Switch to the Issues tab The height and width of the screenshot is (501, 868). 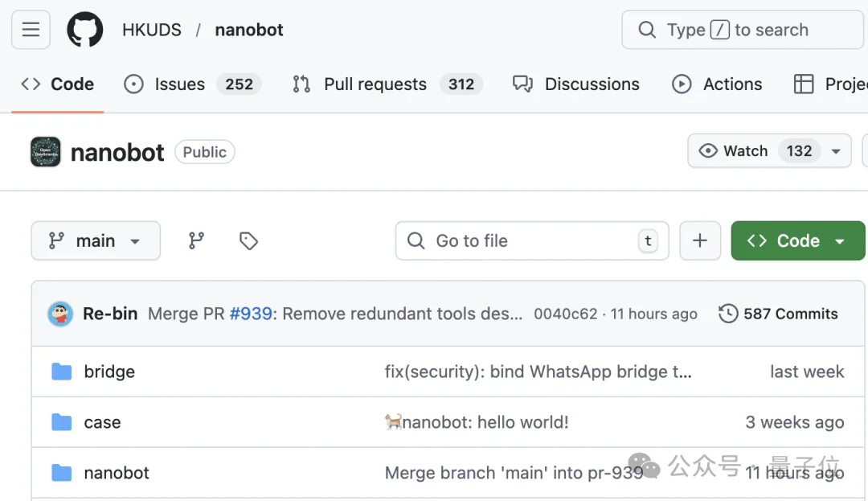(x=179, y=84)
